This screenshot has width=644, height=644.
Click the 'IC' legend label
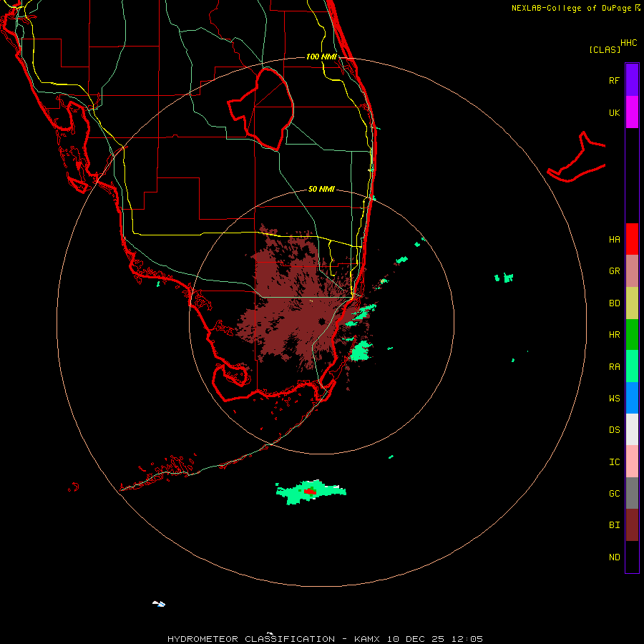tap(614, 462)
